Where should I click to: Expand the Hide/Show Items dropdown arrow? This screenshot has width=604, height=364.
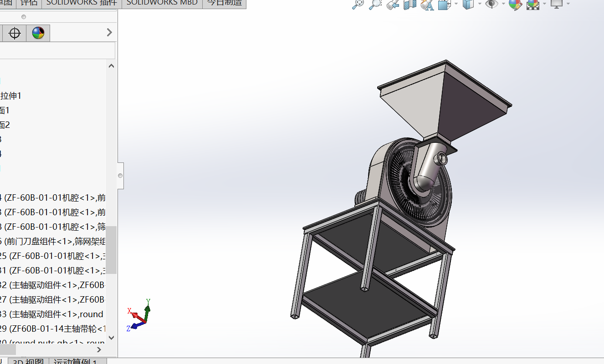click(x=503, y=4)
